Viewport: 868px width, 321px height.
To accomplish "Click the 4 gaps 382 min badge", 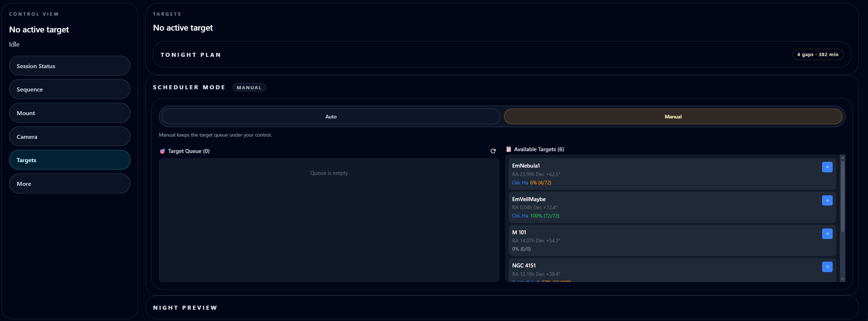I will point(817,55).
